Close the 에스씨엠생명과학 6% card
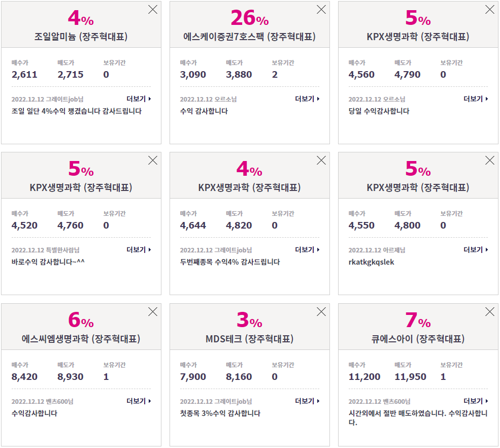Viewport: 500px width, 448px height. point(153,311)
